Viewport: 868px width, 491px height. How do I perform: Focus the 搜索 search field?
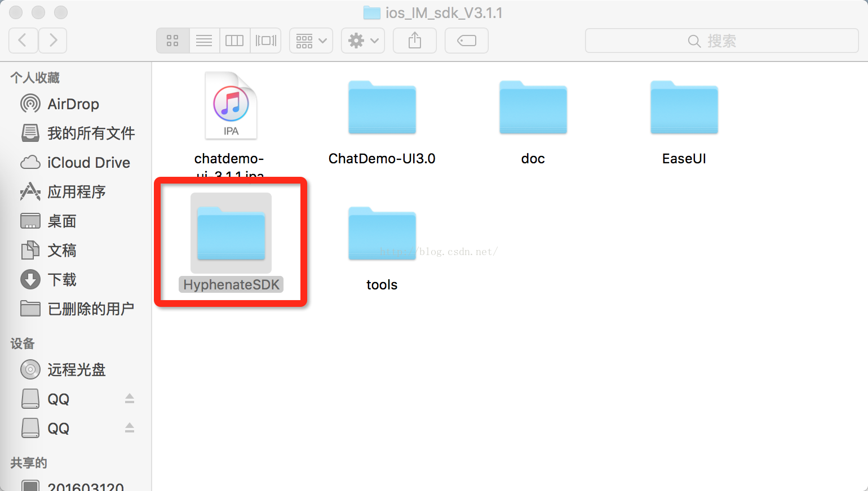click(x=722, y=41)
